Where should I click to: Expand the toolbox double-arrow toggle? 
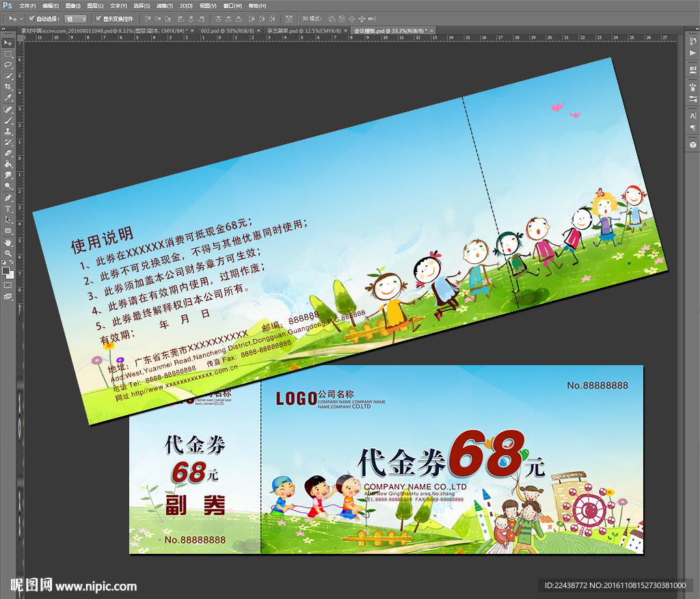point(4,29)
